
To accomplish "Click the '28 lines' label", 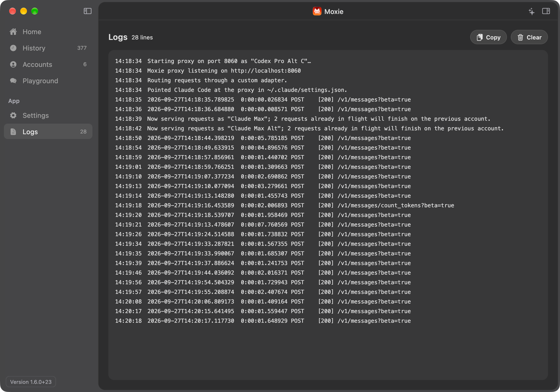I will pyautogui.click(x=142, y=38).
